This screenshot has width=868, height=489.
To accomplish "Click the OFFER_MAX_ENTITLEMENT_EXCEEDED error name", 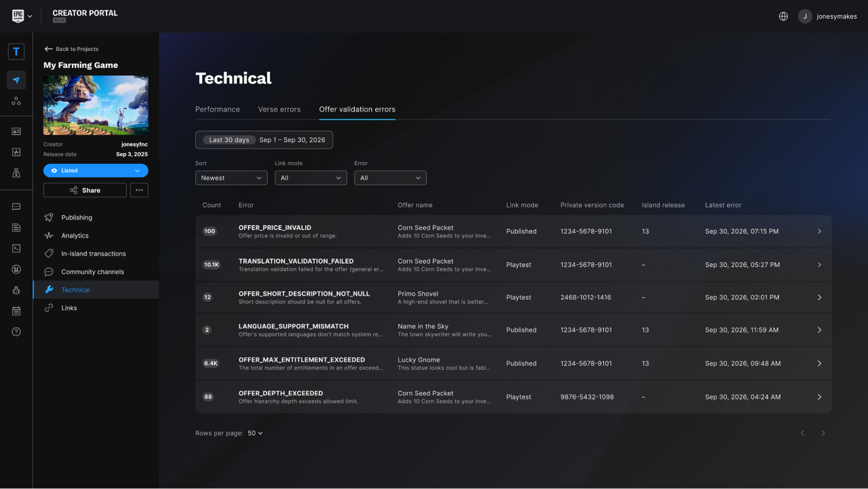I will [301, 360].
